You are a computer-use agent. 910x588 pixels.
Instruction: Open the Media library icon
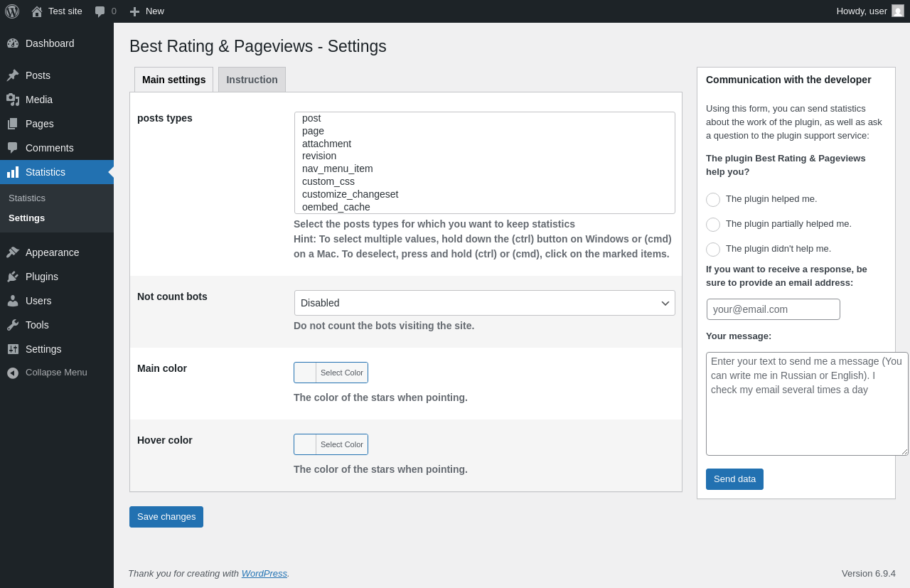(x=13, y=100)
